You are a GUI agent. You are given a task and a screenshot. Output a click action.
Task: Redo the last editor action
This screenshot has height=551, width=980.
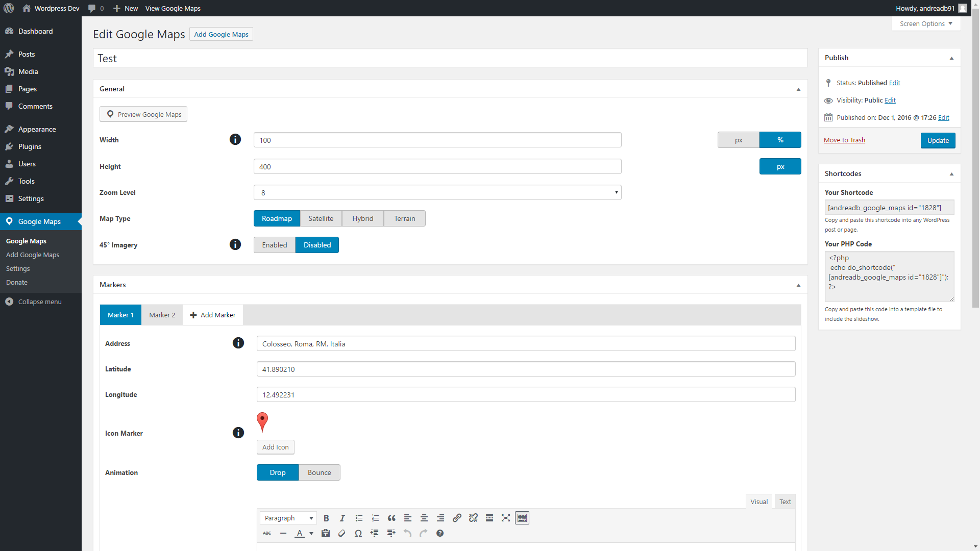[x=424, y=533]
